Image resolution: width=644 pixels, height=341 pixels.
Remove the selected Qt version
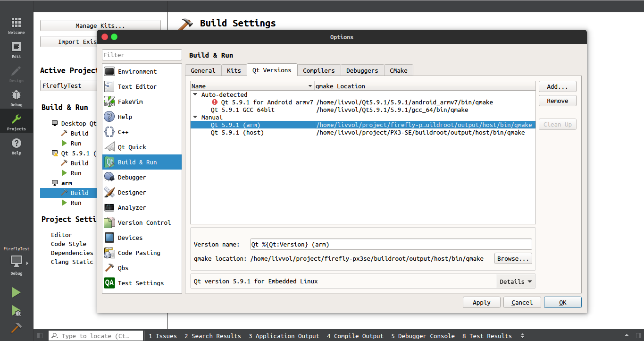pos(558,101)
